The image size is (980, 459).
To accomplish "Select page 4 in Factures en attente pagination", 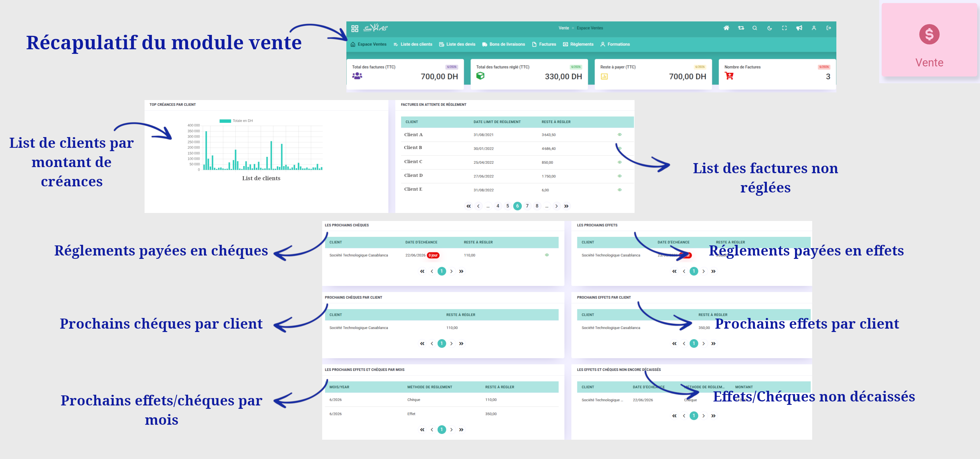I will pos(498,206).
